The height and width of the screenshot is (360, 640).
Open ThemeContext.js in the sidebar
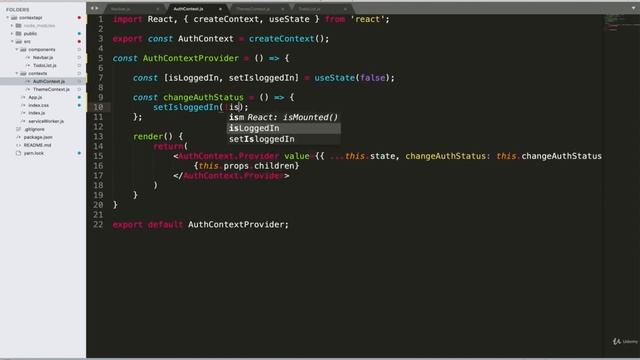point(51,89)
